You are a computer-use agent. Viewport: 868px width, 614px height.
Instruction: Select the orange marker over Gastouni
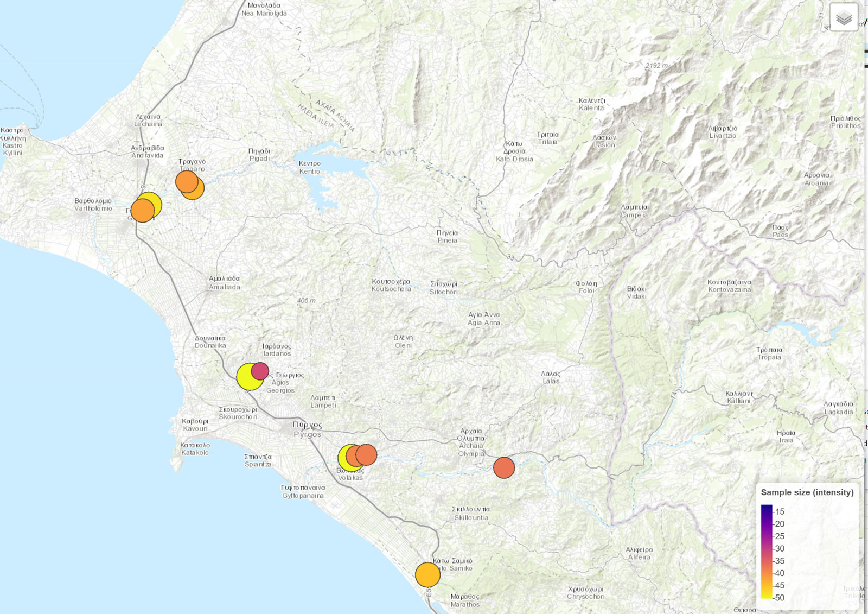point(142,211)
